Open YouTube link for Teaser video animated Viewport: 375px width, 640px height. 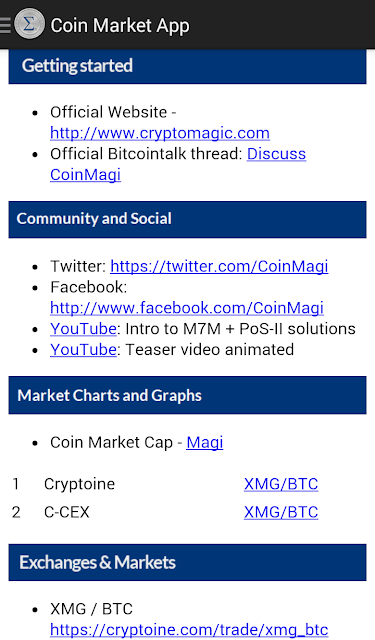click(x=83, y=349)
